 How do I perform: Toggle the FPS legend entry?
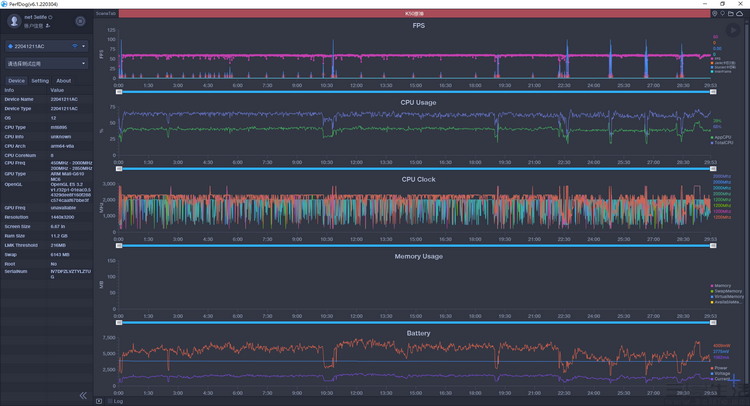pyautogui.click(x=717, y=58)
